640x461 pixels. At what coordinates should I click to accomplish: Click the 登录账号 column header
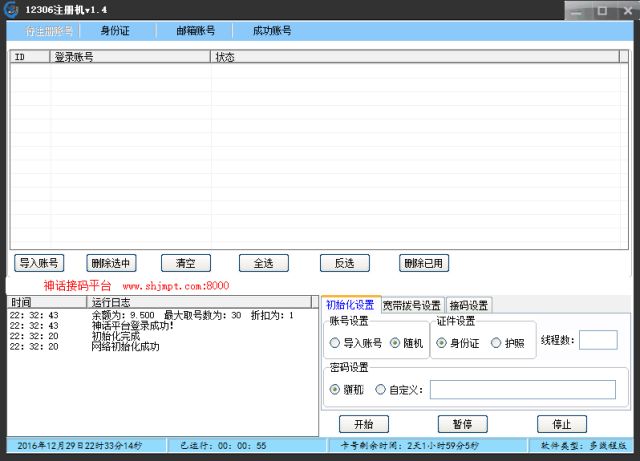pos(130,57)
